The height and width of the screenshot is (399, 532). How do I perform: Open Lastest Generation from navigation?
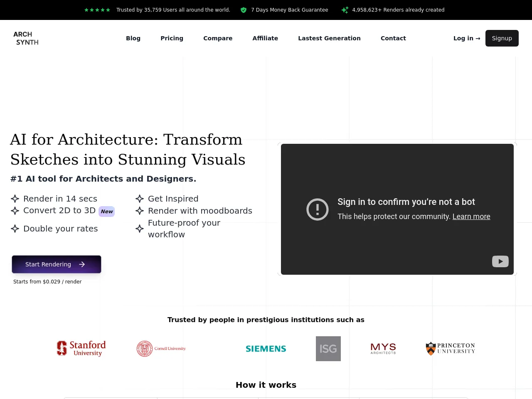[329, 38]
